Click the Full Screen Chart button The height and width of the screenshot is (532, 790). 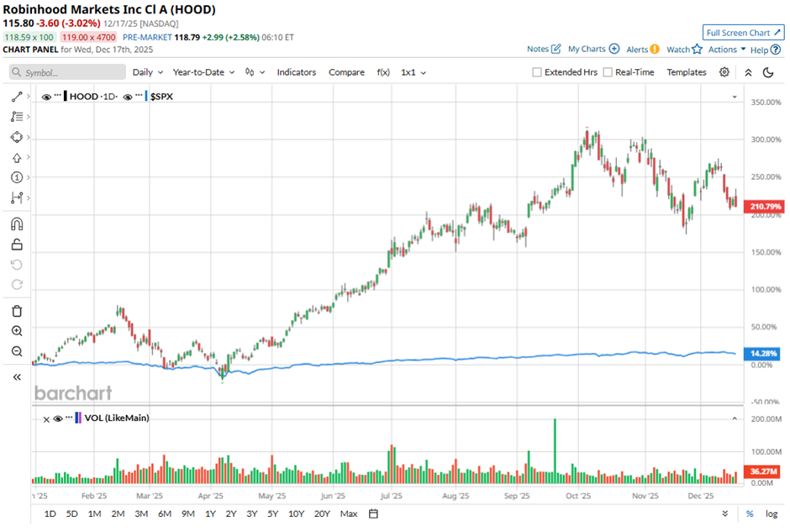[743, 32]
